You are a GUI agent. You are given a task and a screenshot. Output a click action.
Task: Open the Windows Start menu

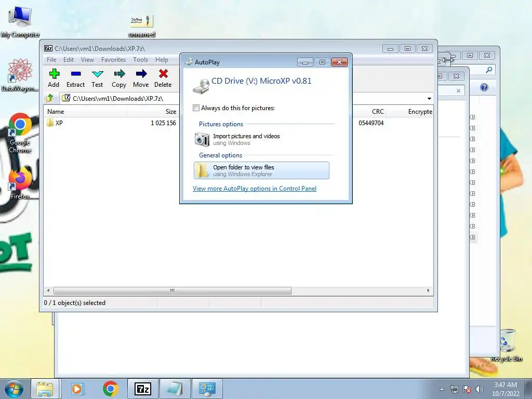coord(13,389)
